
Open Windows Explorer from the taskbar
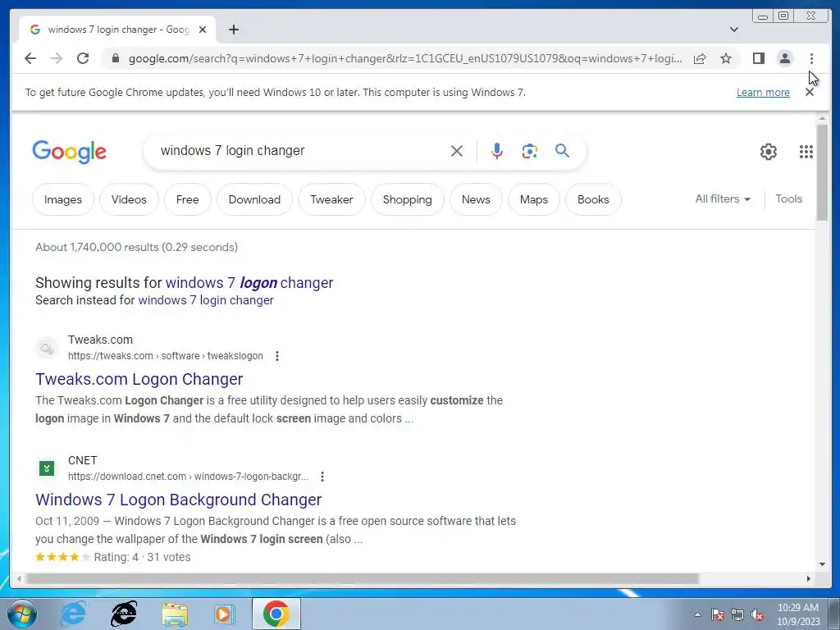[175, 614]
